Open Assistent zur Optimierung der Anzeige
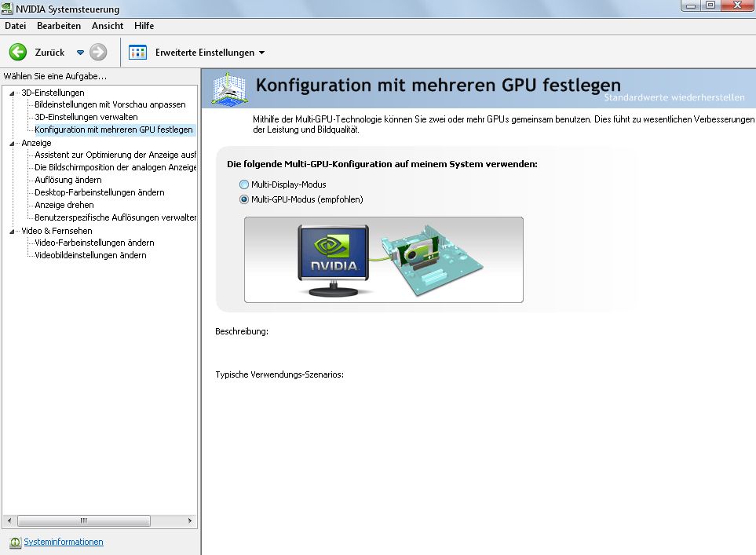 [x=115, y=155]
